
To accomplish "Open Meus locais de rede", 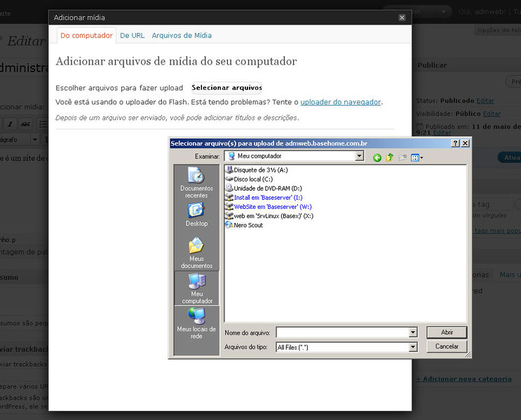I will click(196, 323).
